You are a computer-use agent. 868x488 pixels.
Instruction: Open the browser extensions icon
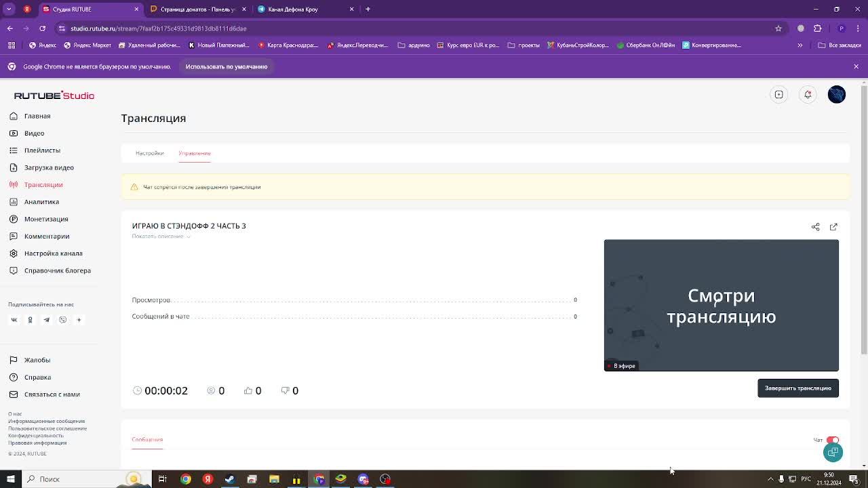[817, 28]
